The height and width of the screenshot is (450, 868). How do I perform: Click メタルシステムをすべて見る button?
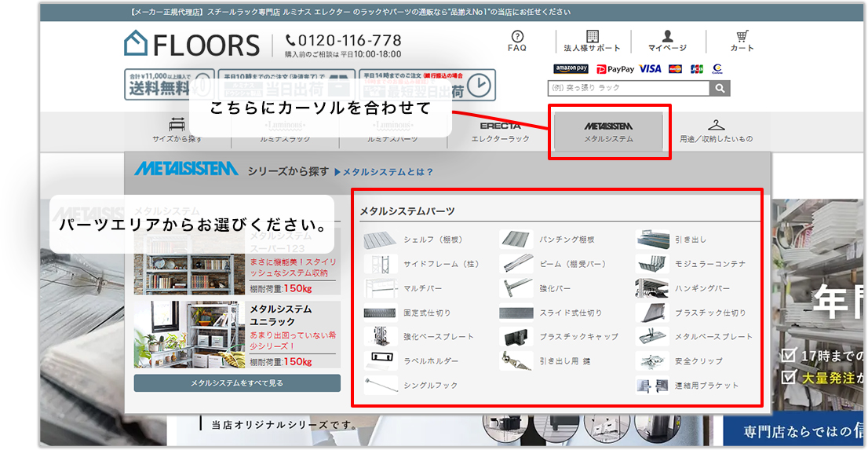237,383
